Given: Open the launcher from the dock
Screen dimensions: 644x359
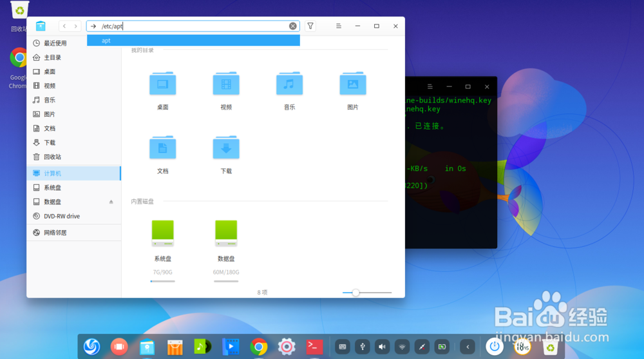Looking at the screenshot, I should [91, 347].
